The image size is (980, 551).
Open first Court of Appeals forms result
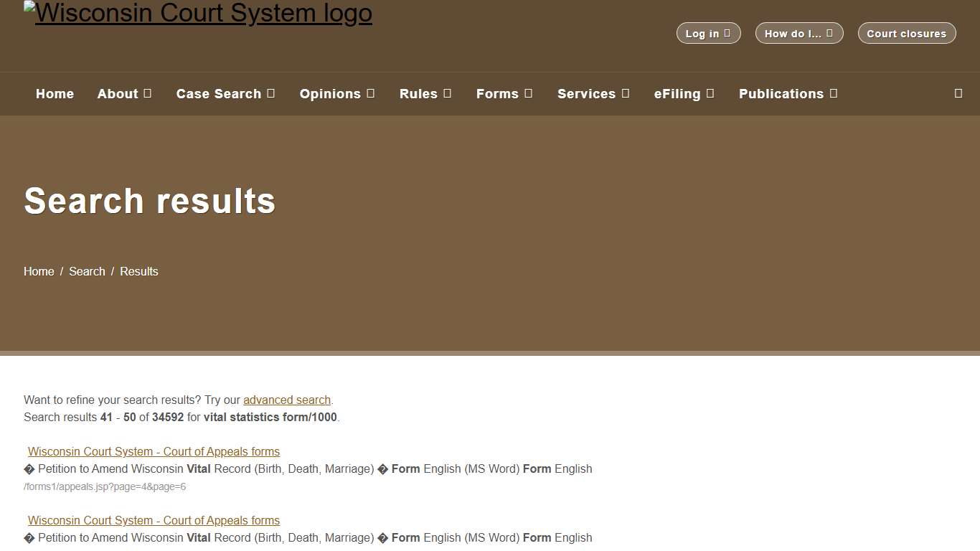pyautogui.click(x=153, y=451)
